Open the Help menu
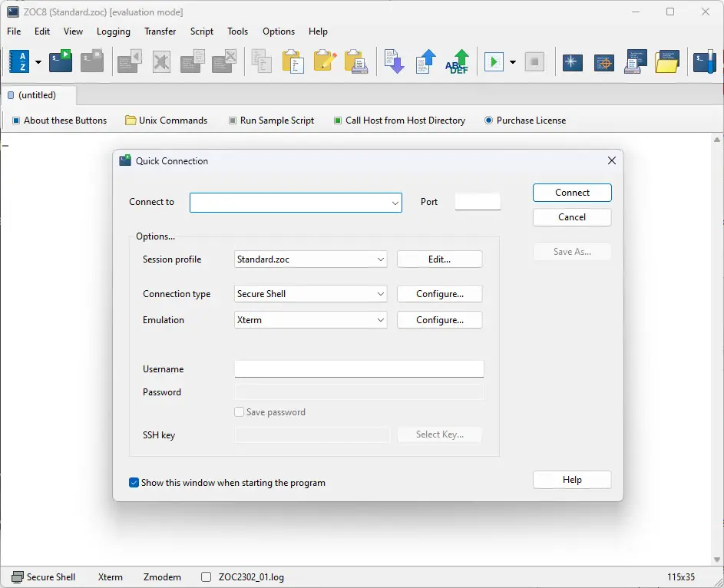The image size is (724, 588). pos(318,31)
